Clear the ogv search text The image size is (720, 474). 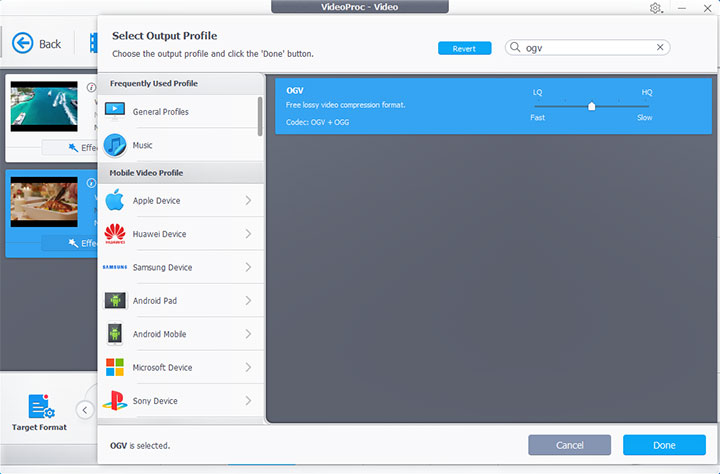point(660,47)
